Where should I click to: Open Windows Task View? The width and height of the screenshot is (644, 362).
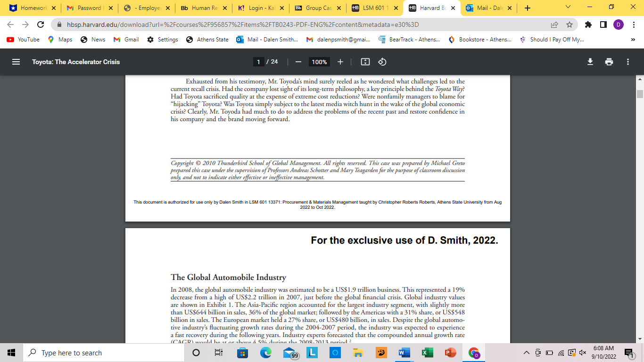pos(218,353)
